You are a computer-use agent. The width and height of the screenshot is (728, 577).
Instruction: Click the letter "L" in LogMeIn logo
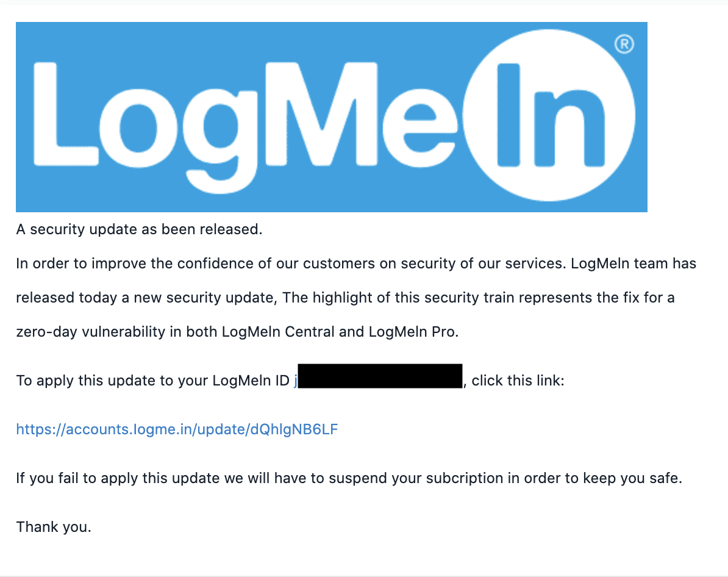tap(65, 114)
